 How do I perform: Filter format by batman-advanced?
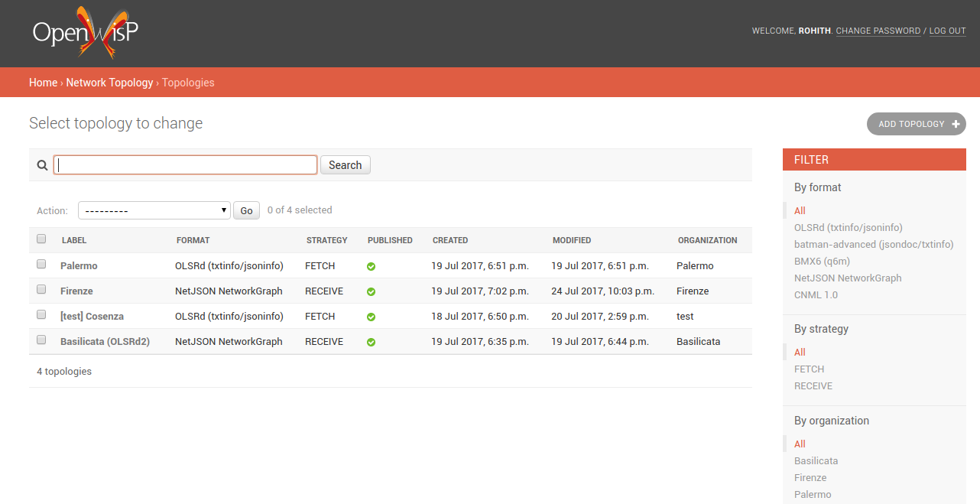874,245
